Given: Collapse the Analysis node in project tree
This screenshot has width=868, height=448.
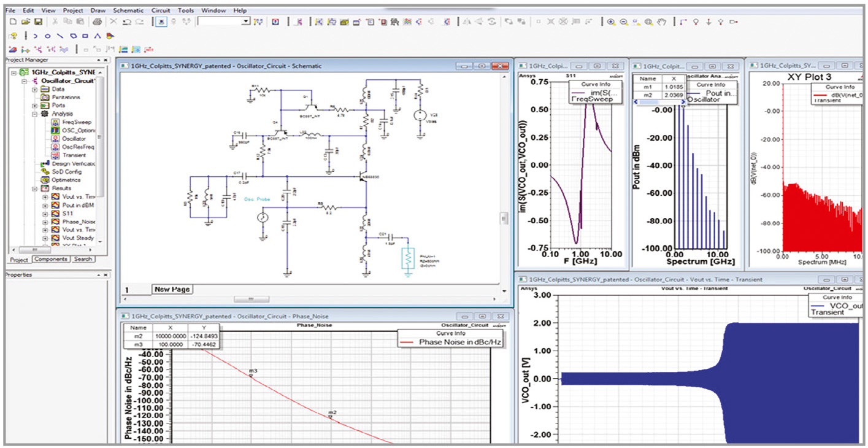Looking at the screenshot, I should tap(35, 114).
